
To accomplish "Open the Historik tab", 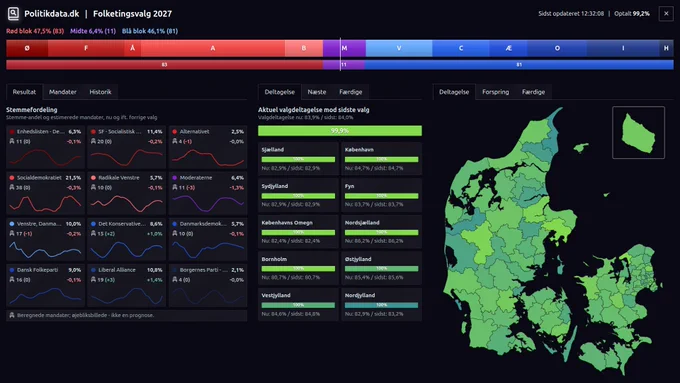I will [x=100, y=92].
